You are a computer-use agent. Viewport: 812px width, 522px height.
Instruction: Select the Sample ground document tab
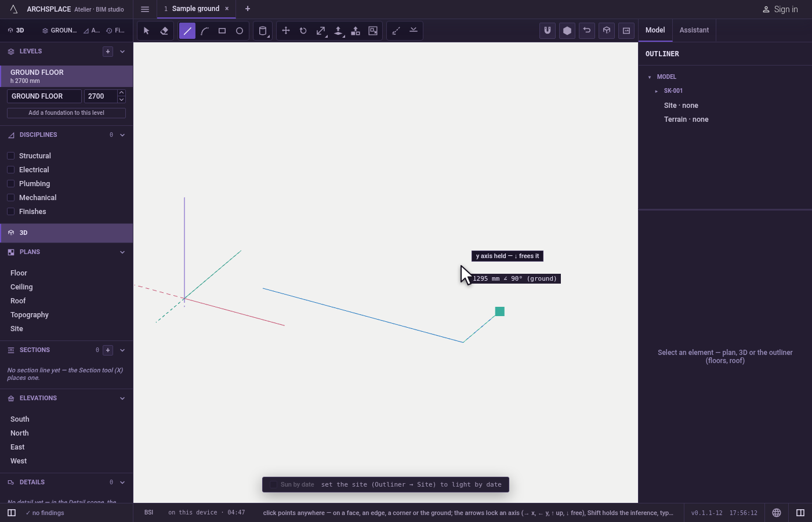point(195,9)
